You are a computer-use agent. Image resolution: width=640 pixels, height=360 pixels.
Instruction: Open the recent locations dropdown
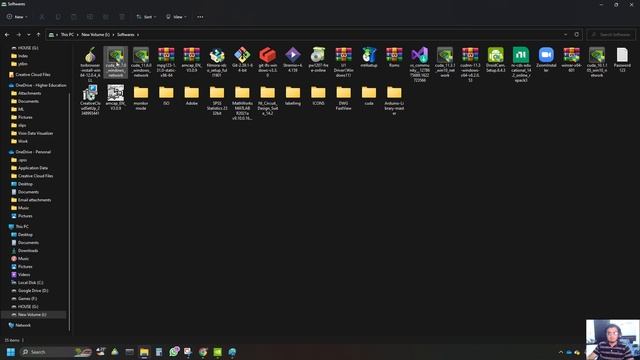(29, 35)
